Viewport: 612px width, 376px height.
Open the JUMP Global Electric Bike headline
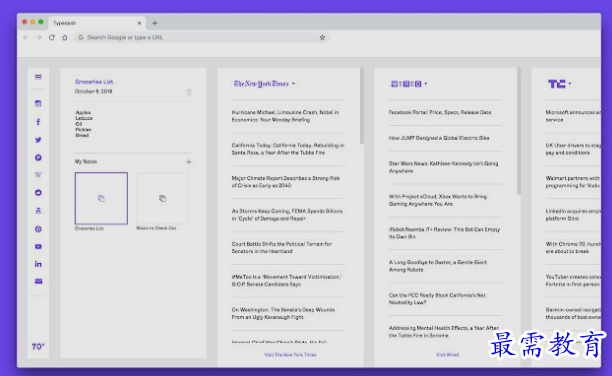coord(439,138)
